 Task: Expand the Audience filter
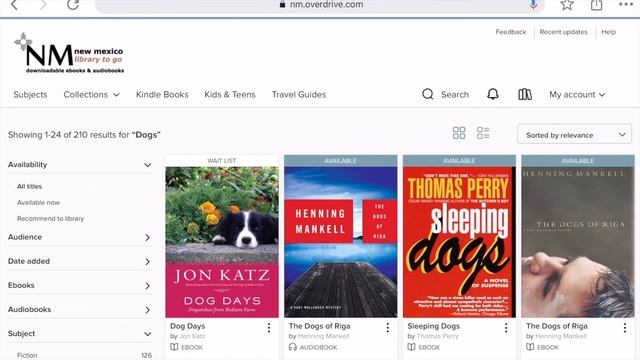[80, 237]
